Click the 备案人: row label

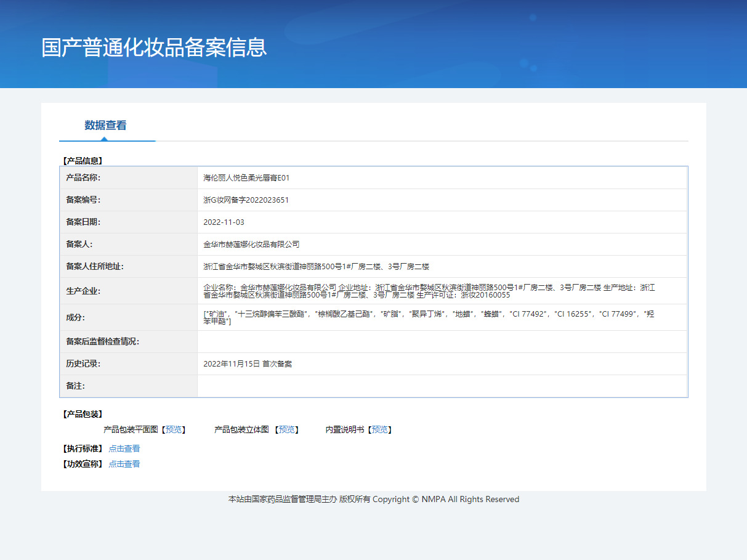(79, 245)
